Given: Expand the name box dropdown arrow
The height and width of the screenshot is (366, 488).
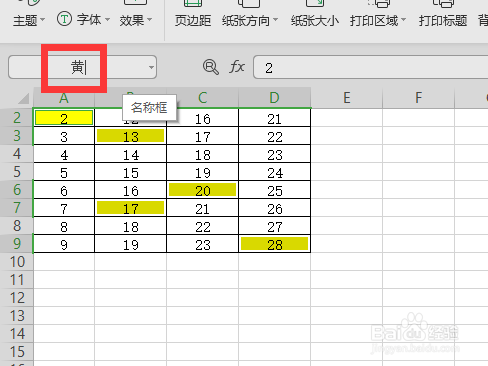Looking at the screenshot, I should (x=151, y=68).
